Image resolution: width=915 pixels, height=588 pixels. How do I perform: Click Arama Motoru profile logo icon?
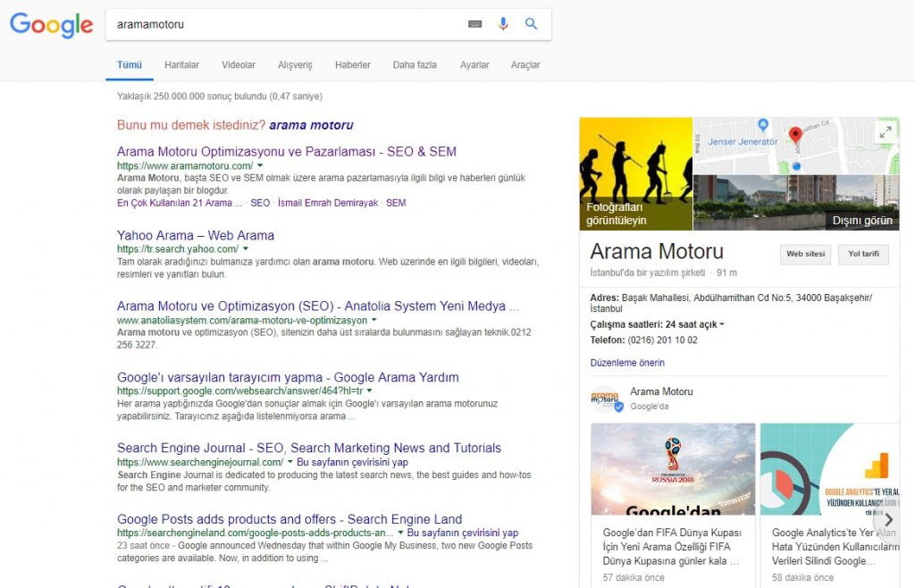(x=607, y=399)
